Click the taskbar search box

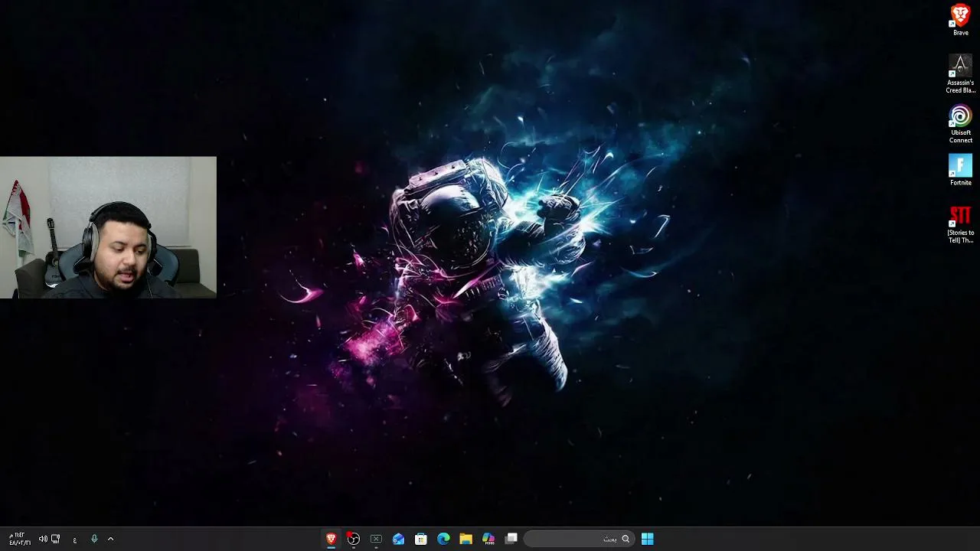(579, 539)
